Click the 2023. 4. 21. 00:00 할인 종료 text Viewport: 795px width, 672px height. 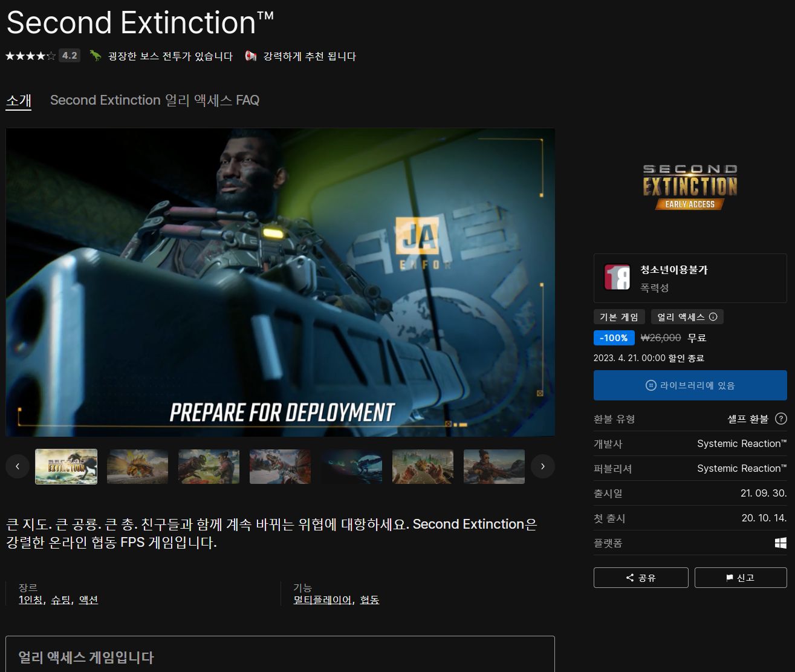click(649, 358)
